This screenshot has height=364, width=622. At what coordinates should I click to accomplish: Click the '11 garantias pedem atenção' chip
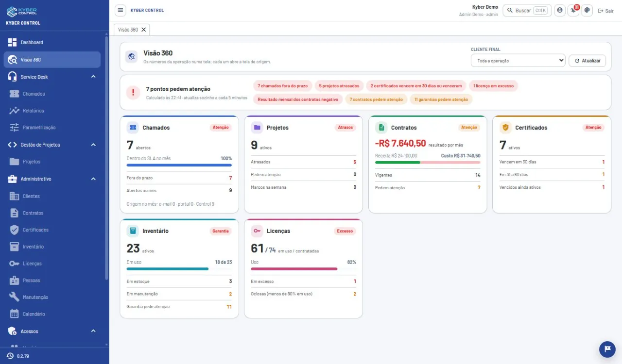441,99
